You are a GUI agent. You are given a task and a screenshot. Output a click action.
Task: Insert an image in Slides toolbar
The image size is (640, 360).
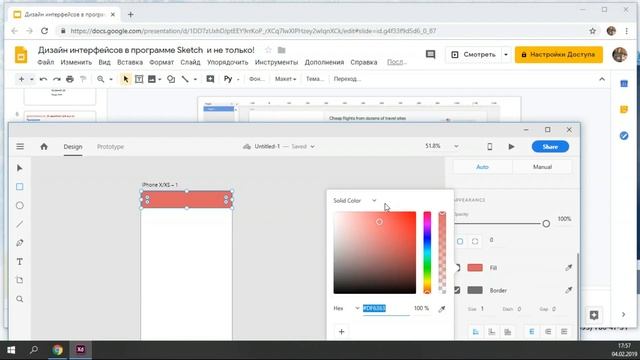click(x=152, y=79)
